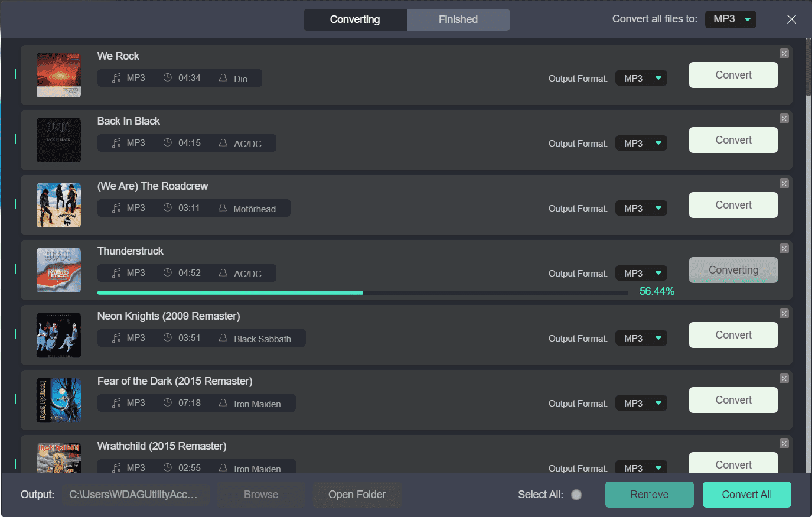Click the music note icon in Roadcrew row
The height and width of the screenshot is (517, 812).
coord(116,208)
